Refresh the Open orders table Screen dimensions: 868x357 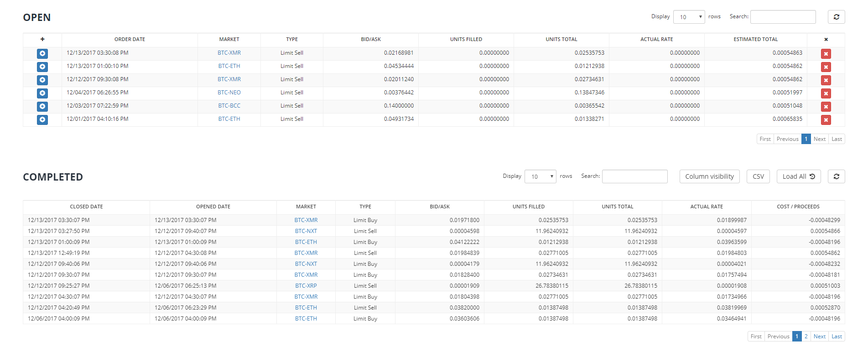click(836, 17)
